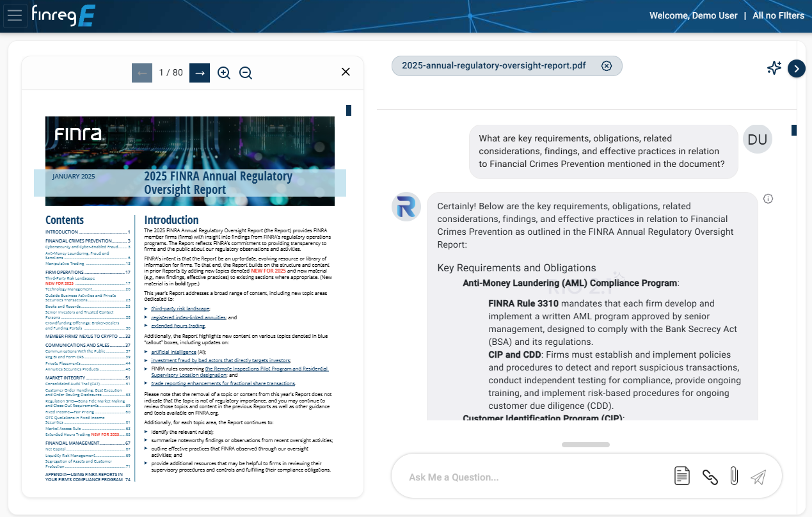Image resolution: width=812 pixels, height=517 pixels.
Task: Click INTRODUCTION in the contents list
Action: tap(88, 232)
